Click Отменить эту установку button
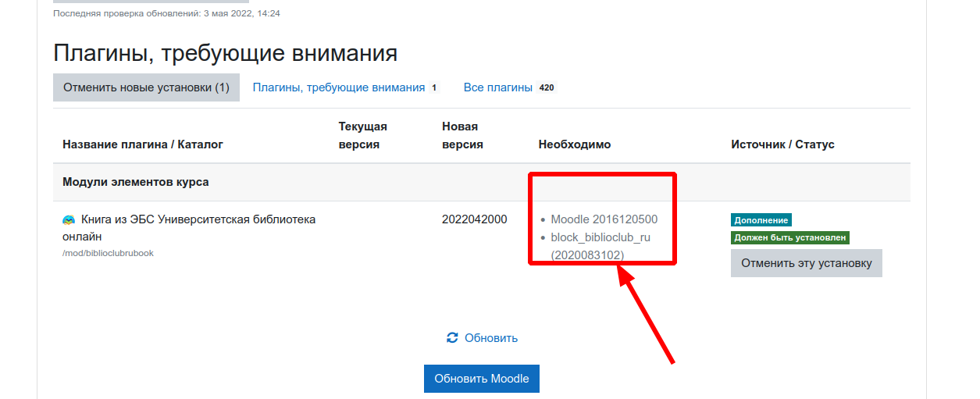This screenshot has height=399, width=980. [x=807, y=263]
